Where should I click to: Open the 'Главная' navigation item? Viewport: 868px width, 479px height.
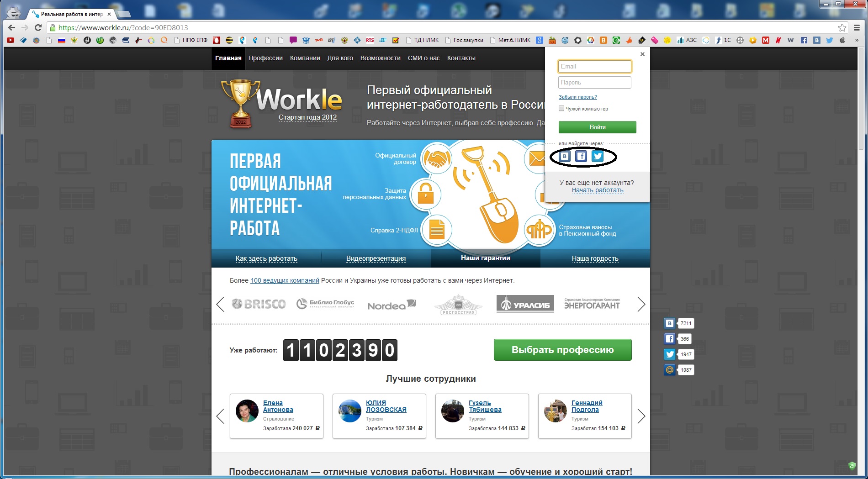tap(228, 58)
